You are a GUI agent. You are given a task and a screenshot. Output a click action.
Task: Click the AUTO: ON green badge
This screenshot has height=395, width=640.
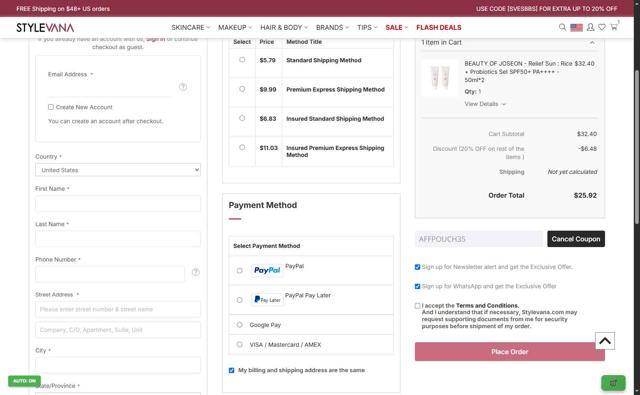click(24, 381)
